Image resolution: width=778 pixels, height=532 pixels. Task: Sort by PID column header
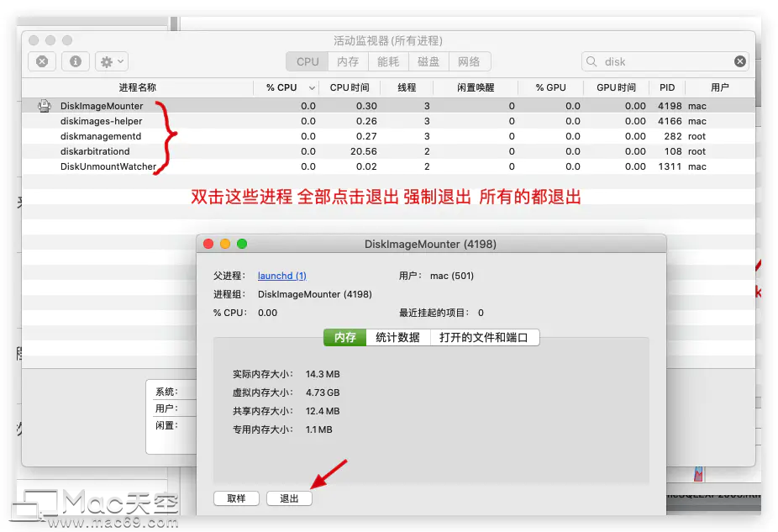[x=667, y=87]
